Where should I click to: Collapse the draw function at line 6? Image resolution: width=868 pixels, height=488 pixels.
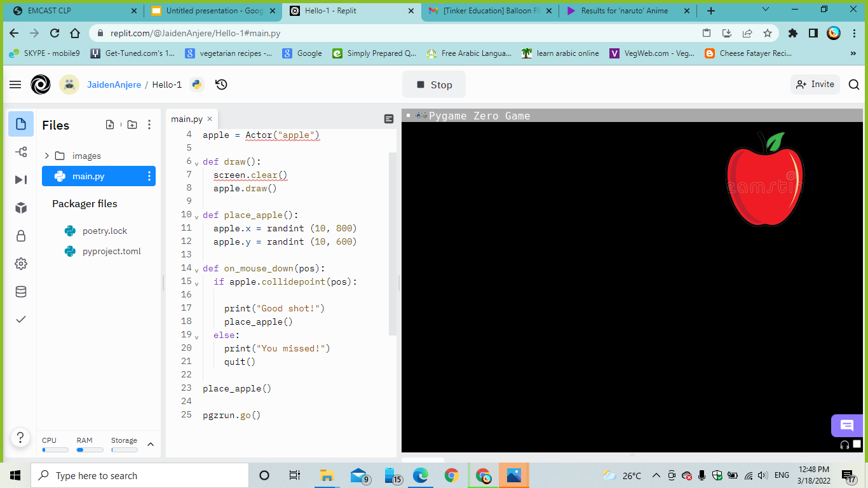(x=196, y=163)
